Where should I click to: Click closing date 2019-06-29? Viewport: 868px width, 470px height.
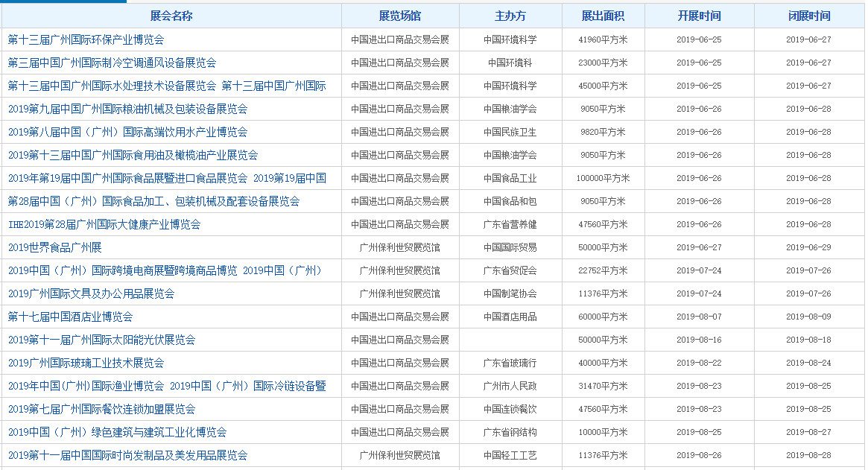[x=809, y=247]
